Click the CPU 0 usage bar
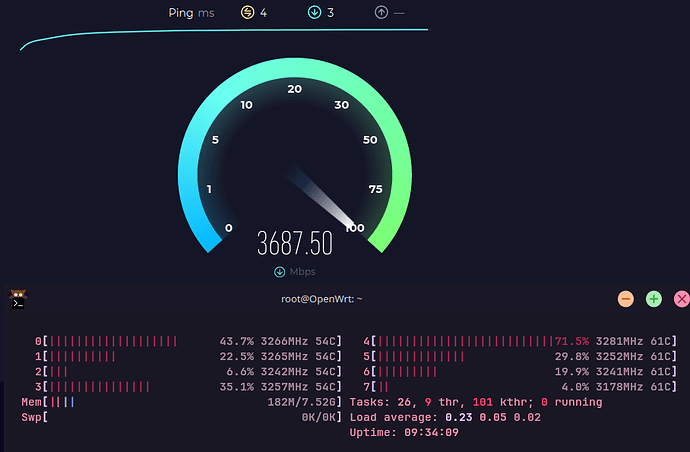 (113, 342)
